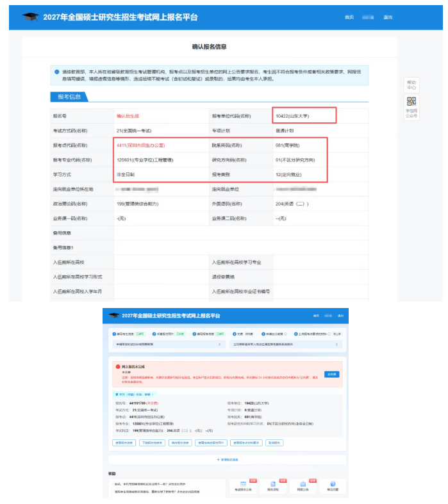This screenshot has width=448, height=504.
Task: Click 01(不区分研究方向) in the table
Action: [x=295, y=160]
